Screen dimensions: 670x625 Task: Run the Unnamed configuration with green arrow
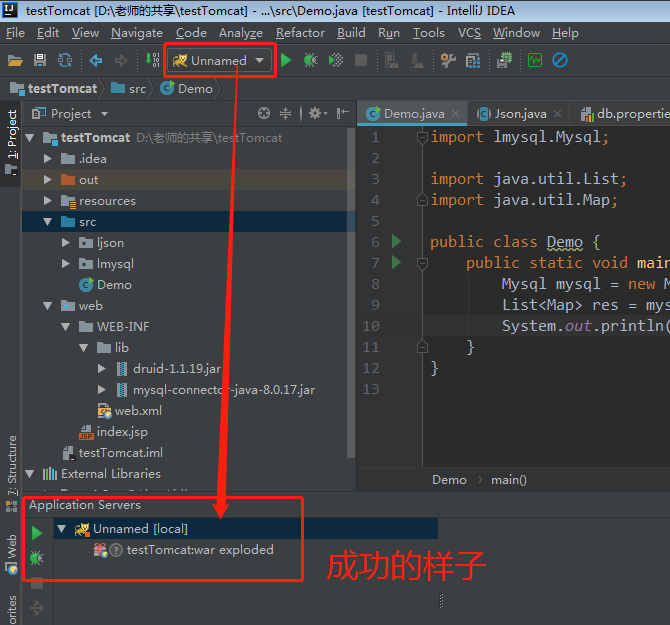(x=286, y=60)
